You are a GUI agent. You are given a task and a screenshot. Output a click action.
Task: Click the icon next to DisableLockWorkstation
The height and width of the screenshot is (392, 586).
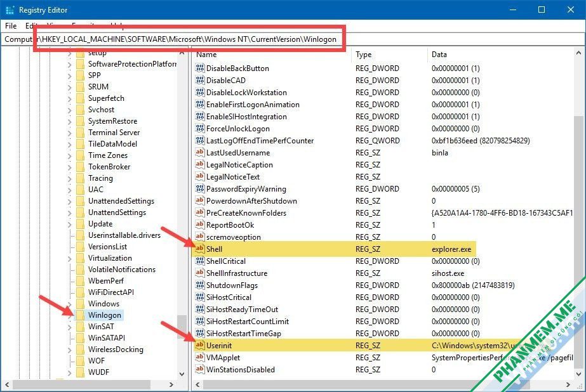(200, 92)
